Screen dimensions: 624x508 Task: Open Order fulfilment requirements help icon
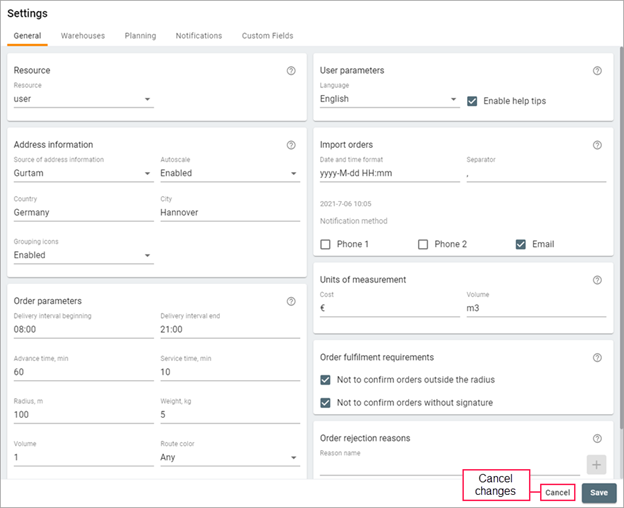click(x=597, y=358)
